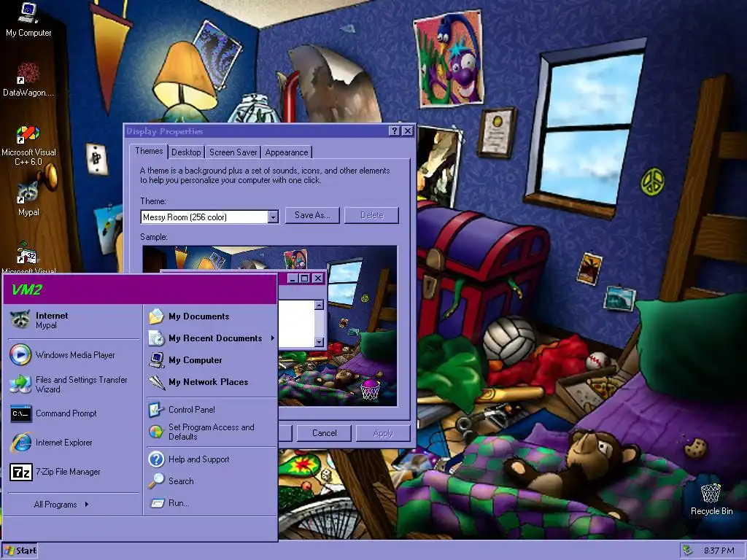Click the Save As... button

(x=312, y=215)
